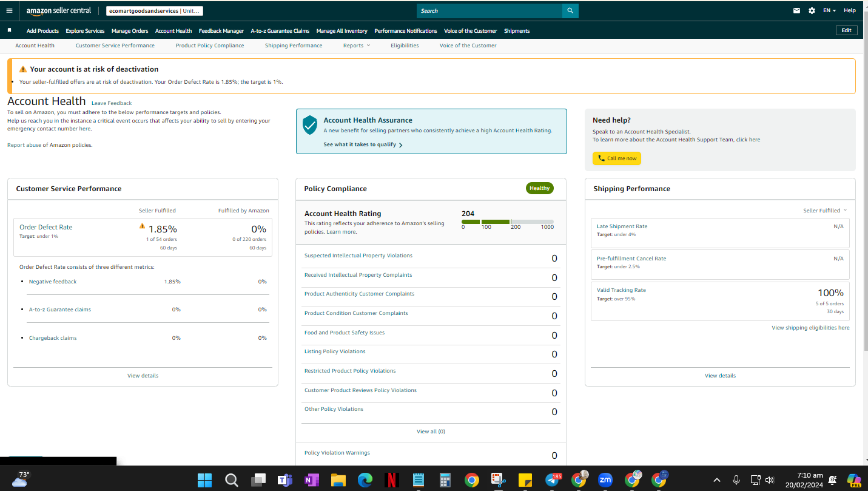This screenshot has width=868, height=491.
Task: Launch Microsoft Edge from taskbar
Action: point(365,480)
